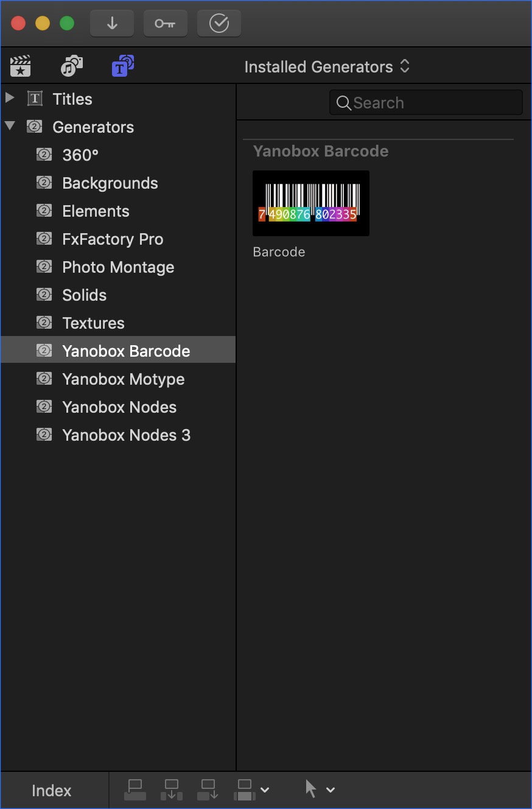Select Yanobox Nodes 3 in sidebar

coord(126,435)
